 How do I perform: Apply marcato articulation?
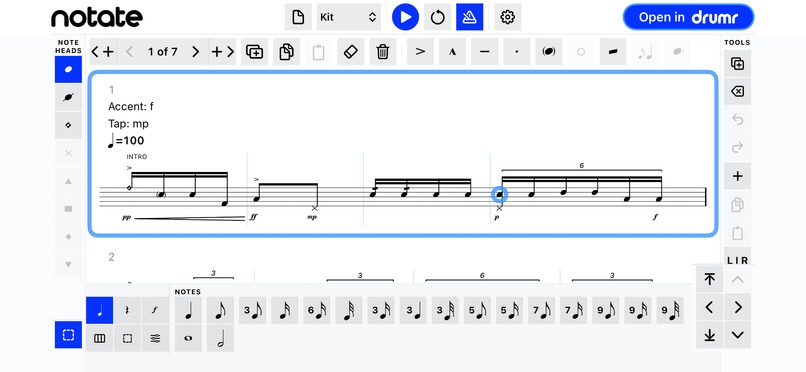click(452, 51)
